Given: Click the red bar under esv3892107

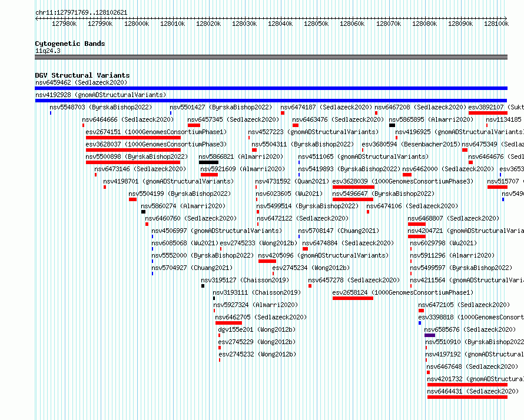Looking at the screenshot, I should point(488,113).
